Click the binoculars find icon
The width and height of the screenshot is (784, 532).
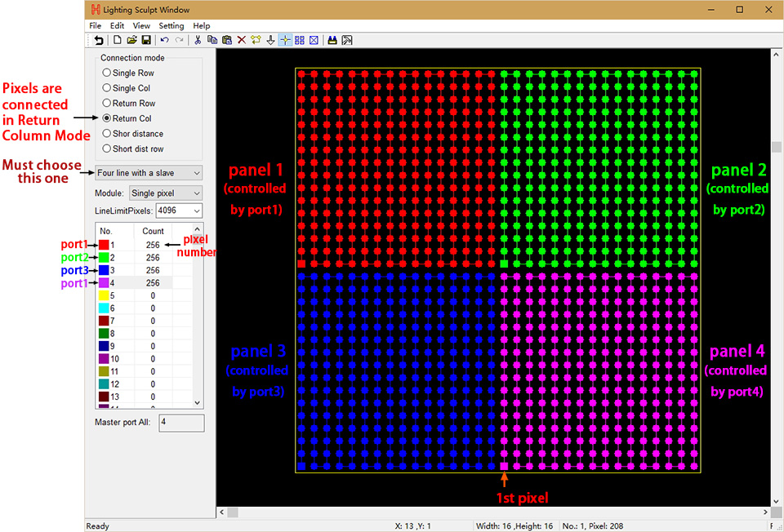[x=332, y=40]
